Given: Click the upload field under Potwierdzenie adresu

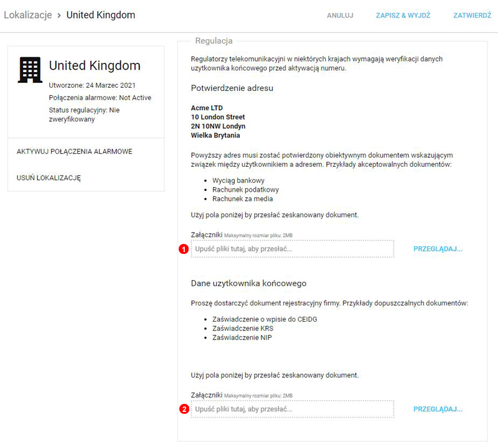Looking at the screenshot, I should click(293, 249).
